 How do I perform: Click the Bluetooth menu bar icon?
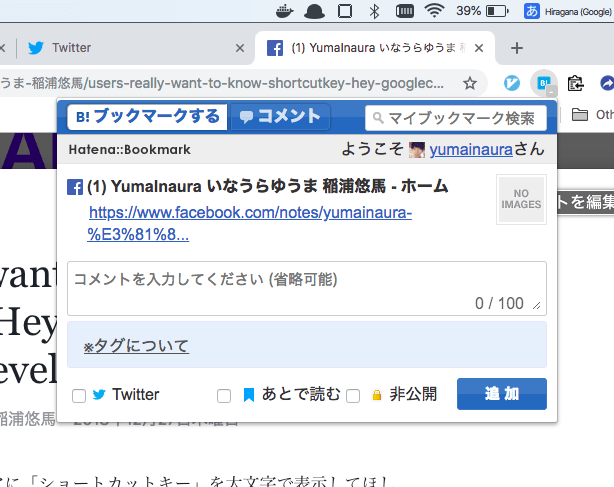pos(374,11)
